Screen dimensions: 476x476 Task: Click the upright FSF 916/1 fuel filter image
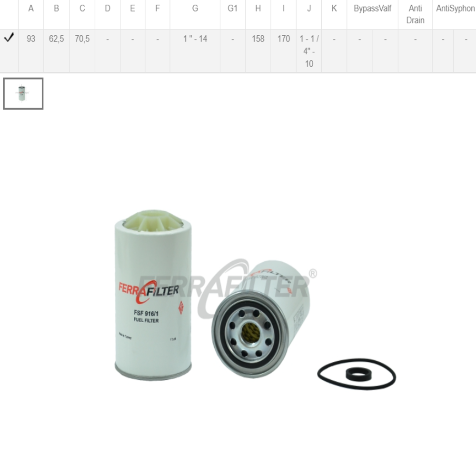(153, 295)
